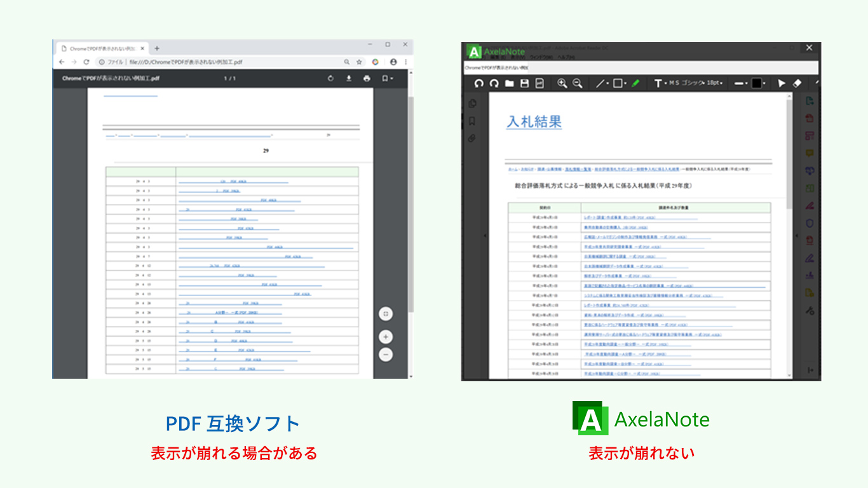Open the rectangle shape dropdown arrow

pos(625,83)
